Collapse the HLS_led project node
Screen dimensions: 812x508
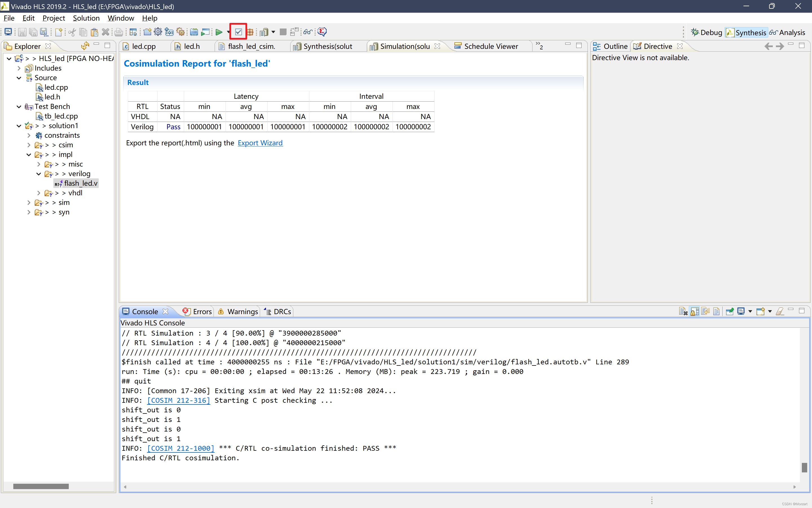click(x=9, y=58)
